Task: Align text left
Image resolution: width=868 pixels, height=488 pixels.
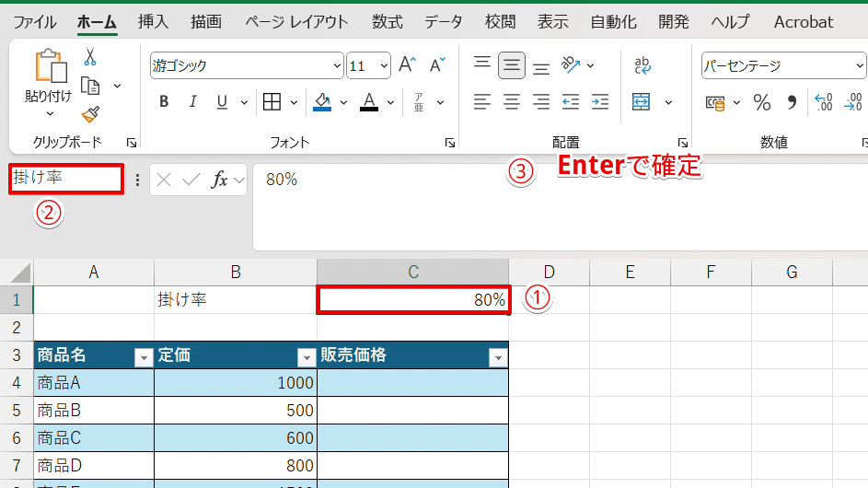Action: 482,102
